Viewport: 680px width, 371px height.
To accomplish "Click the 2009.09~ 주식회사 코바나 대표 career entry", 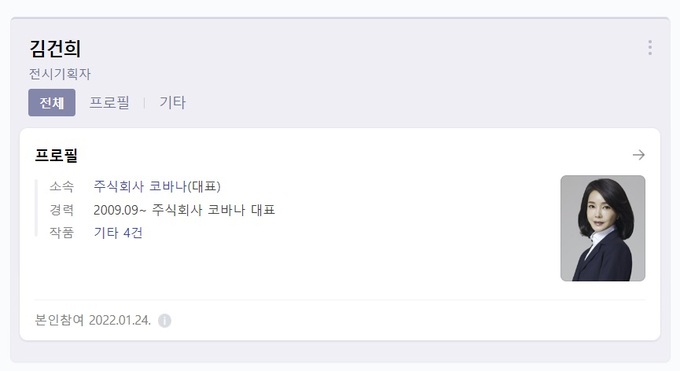I will point(184,210).
